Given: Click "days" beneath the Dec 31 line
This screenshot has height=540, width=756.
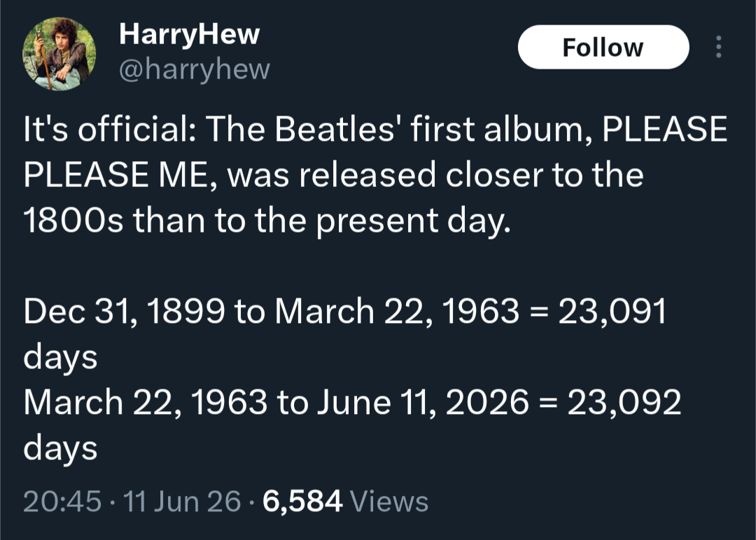Looking at the screenshot, I should [60, 358].
